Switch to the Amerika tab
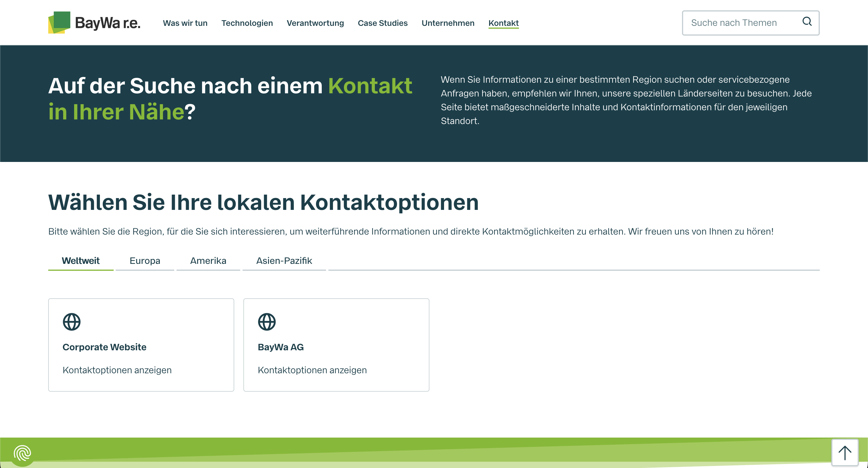This screenshot has height=468, width=868. click(x=208, y=261)
